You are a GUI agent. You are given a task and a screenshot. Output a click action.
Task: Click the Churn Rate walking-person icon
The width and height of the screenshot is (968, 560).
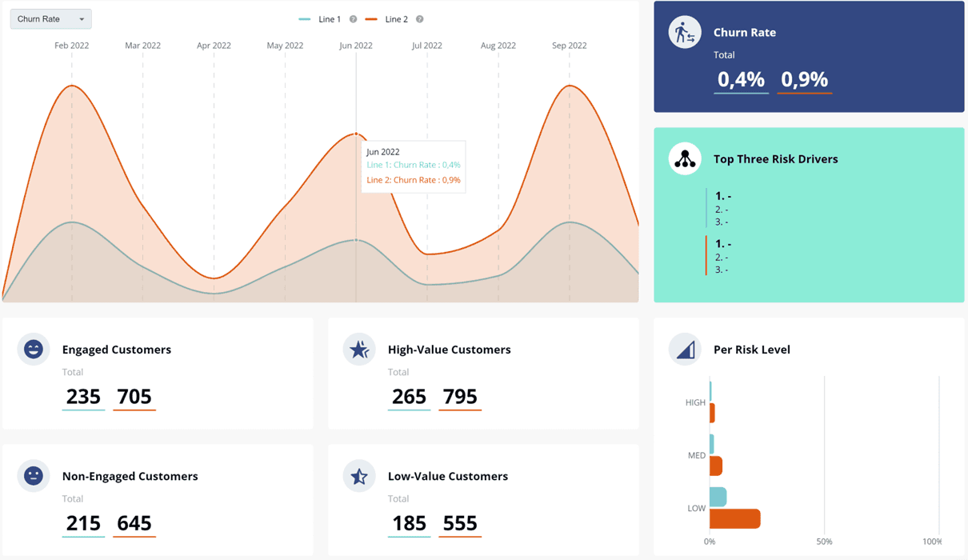685,33
